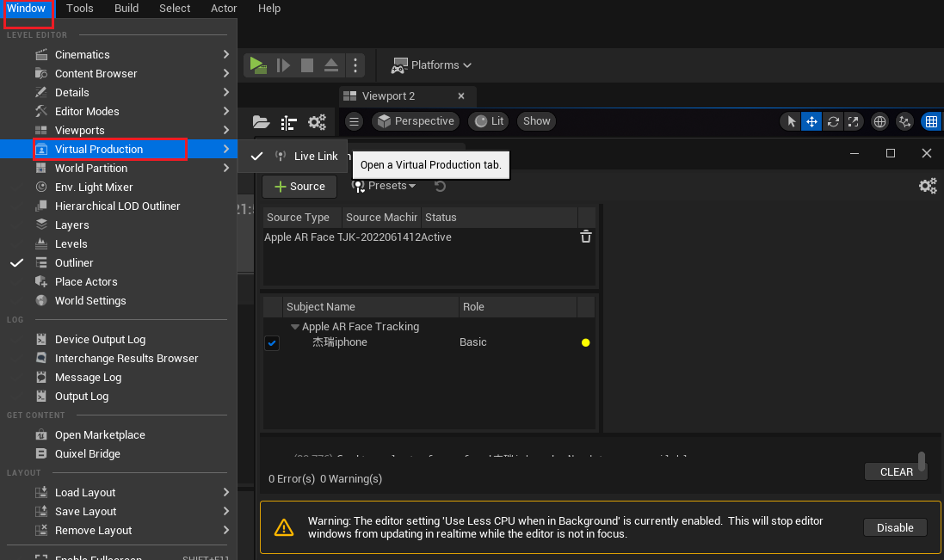Toggle the checked Outliner menu item
Viewport: 944px width, 560px height.
(x=119, y=263)
